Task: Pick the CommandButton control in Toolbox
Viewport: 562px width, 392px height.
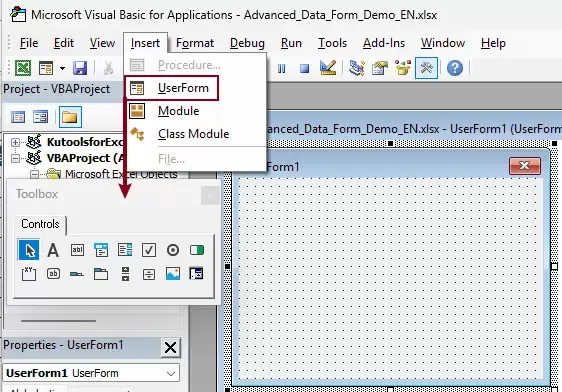Action: 53,274
